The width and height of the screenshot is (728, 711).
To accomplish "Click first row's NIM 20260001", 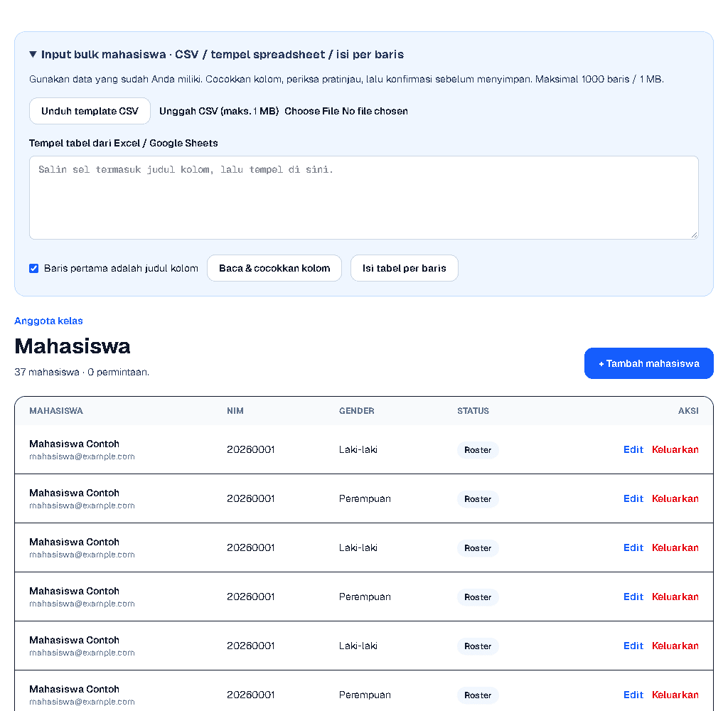I will click(x=251, y=449).
